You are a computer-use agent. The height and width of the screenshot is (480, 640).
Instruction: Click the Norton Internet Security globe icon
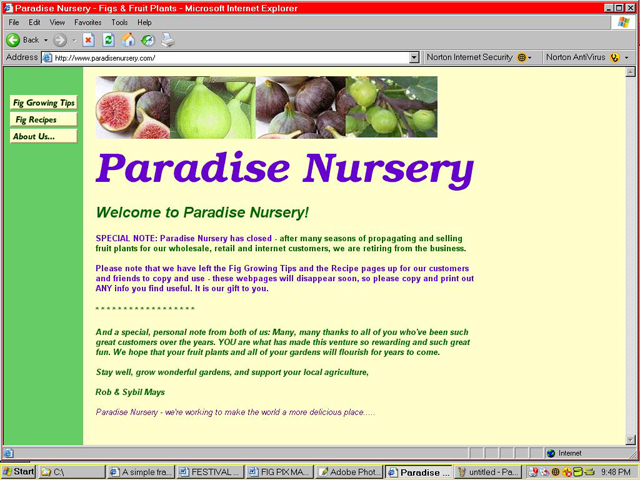click(x=521, y=58)
